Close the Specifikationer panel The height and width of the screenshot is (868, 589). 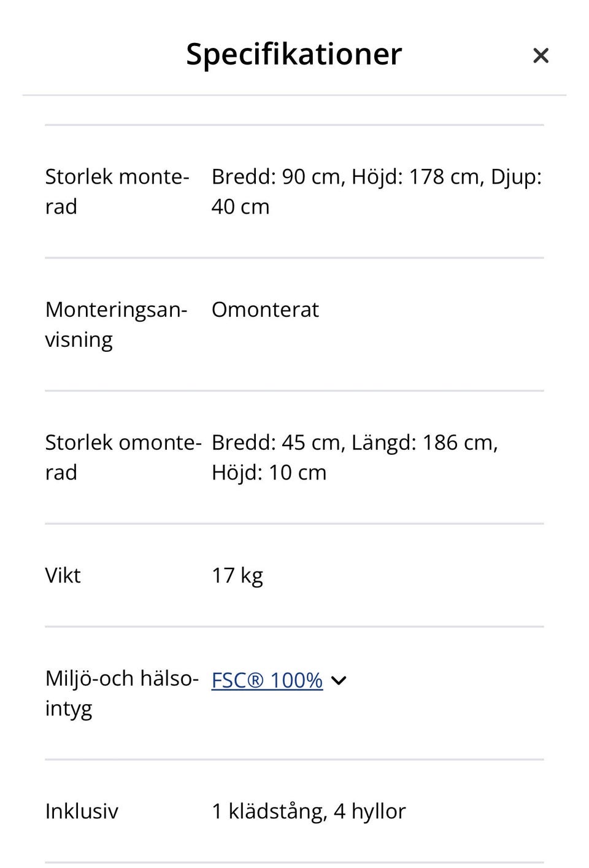pos(541,56)
